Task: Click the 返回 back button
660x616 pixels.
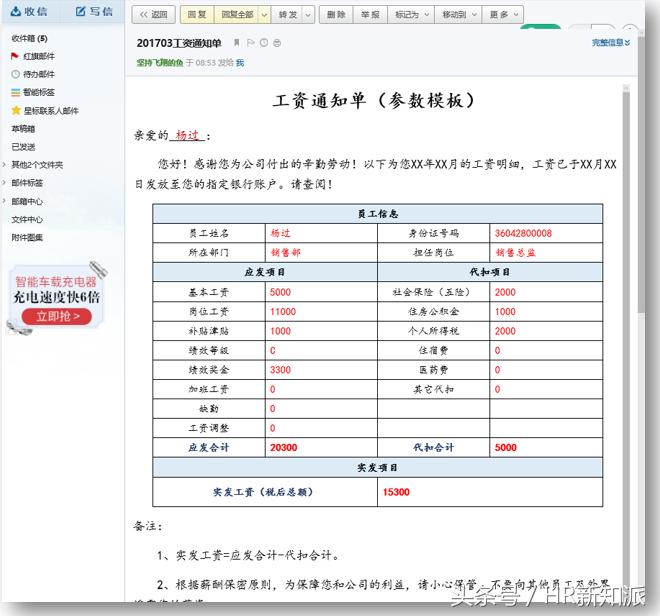Action: pyautogui.click(x=153, y=15)
